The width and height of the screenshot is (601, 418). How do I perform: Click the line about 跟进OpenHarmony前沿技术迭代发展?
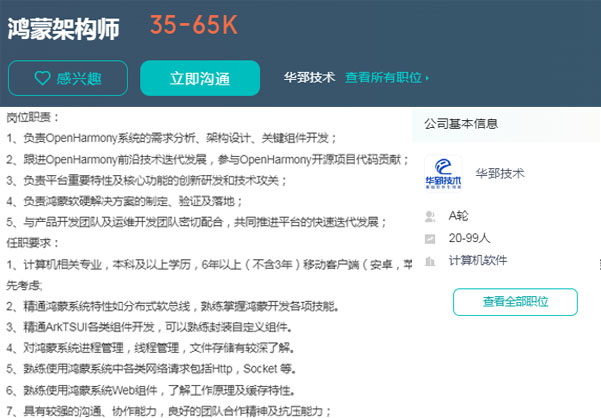[207, 159]
